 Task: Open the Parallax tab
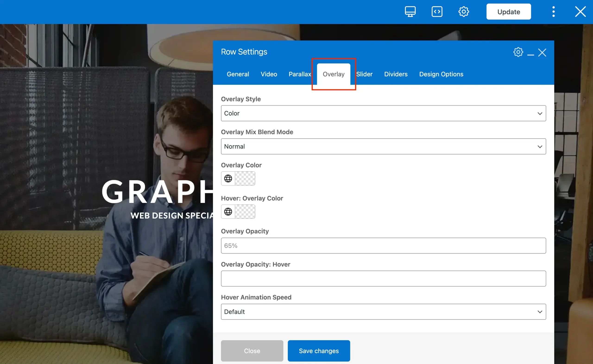tap(300, 74)
